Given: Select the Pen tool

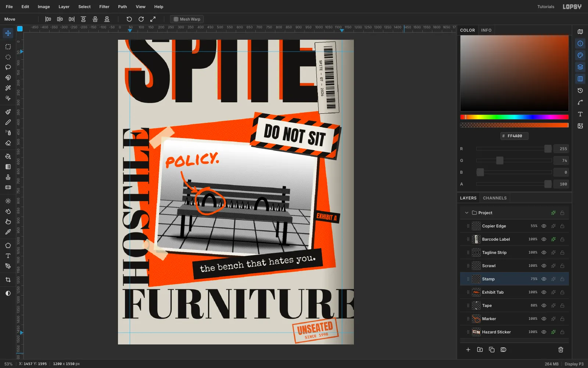Looking at the screenshot, I should tap(8, 266).
